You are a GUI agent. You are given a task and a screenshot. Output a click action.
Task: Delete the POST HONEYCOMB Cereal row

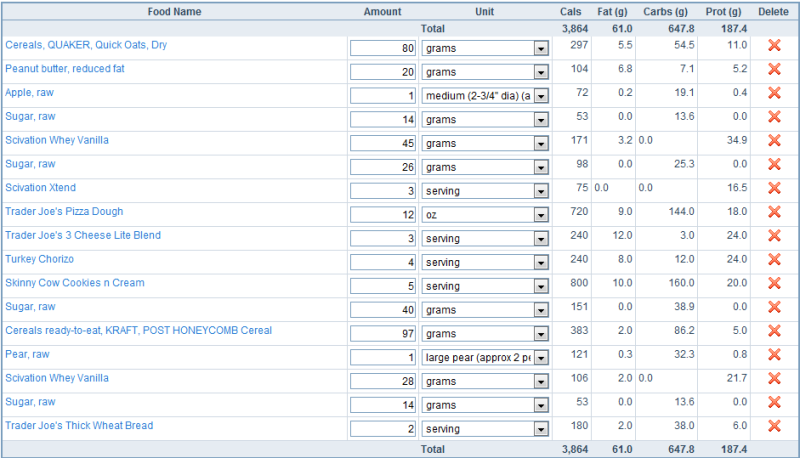(773, 331)
